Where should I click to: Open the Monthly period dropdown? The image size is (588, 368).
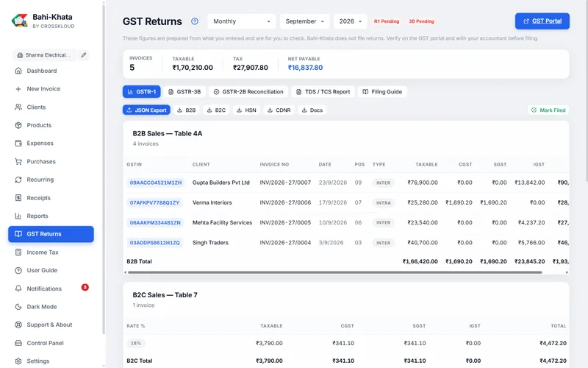point(242,21)
